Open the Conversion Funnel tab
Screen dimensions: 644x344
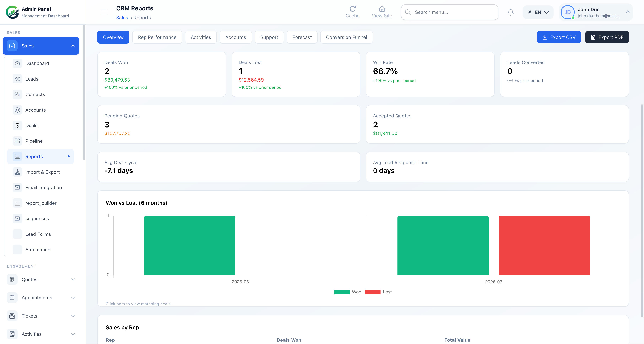click(x=347, y=37)
